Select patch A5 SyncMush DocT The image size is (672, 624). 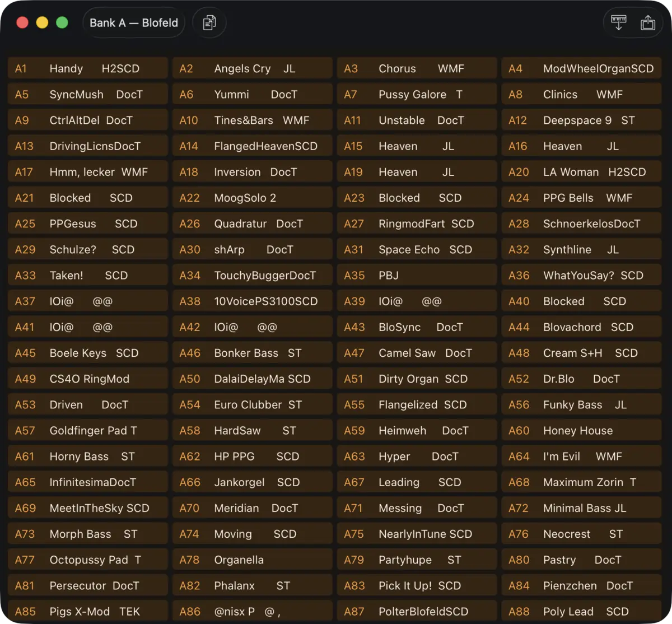tap(88, 94)
